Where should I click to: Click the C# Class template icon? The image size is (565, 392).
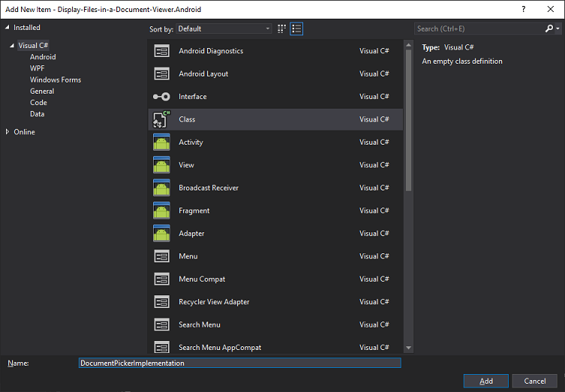point(161,119)
